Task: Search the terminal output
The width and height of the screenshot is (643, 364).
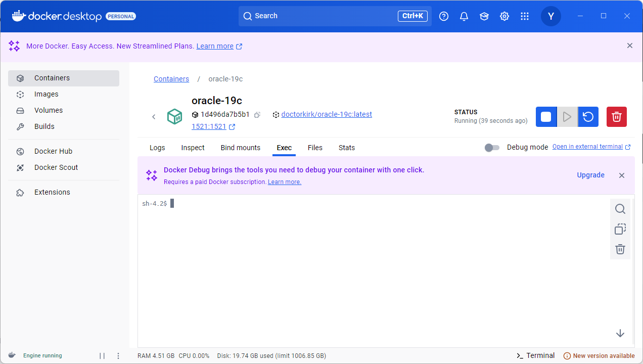Action: pyautogui.click(x=620, y=209)
